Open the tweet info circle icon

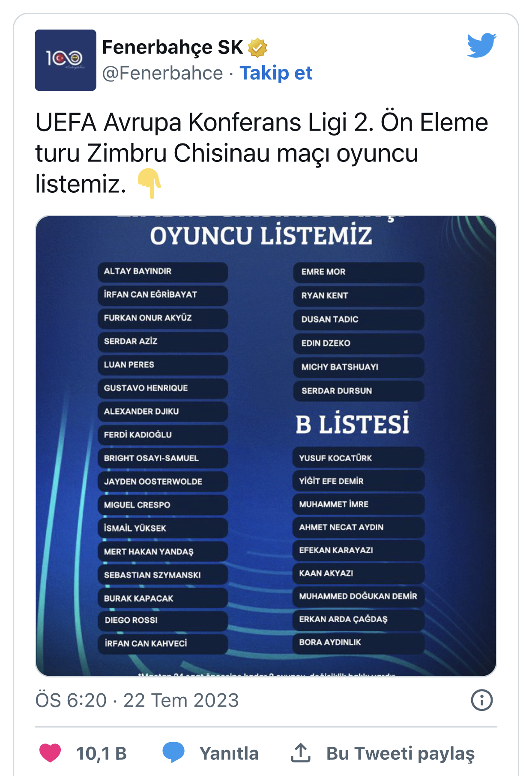(x=481, y=700)
